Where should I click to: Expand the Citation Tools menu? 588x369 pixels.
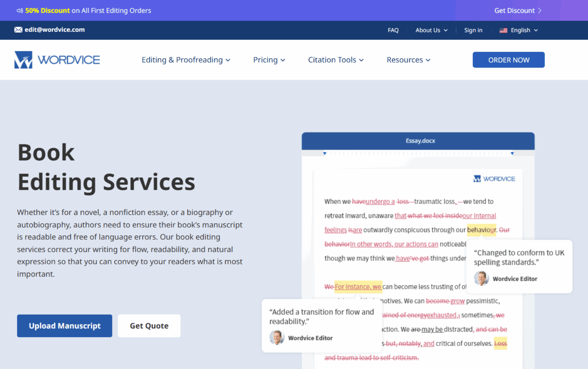click(x=336, y=60)
